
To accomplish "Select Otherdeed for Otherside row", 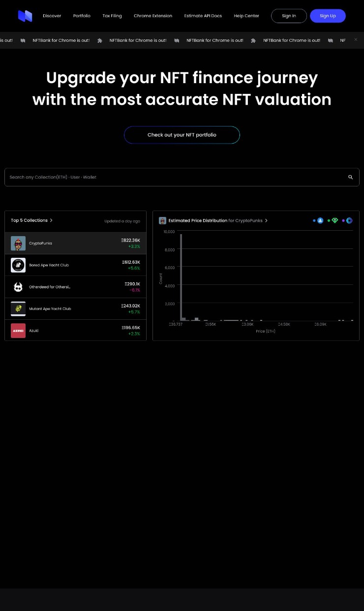I will pyautogui.click(x=75, y=287).
